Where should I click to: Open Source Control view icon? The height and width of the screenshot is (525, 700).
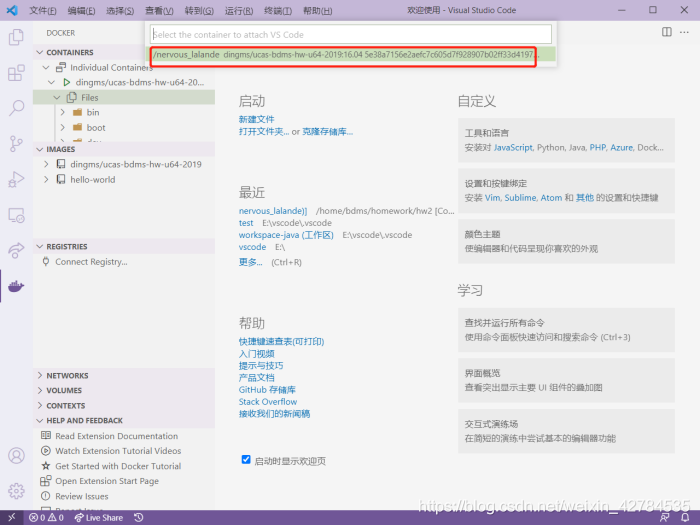point(16,144)
